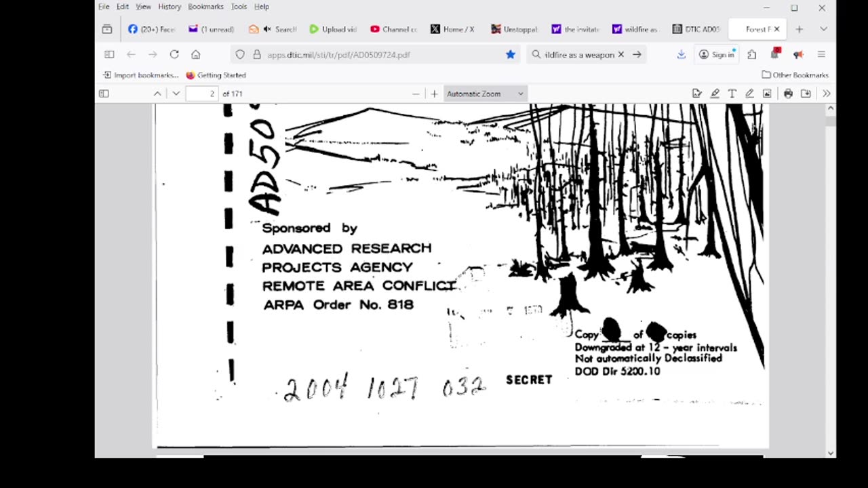Viewport: 868px width, 488px height.
Task: Open the Bookmarks menu
Action: (205, 7)
